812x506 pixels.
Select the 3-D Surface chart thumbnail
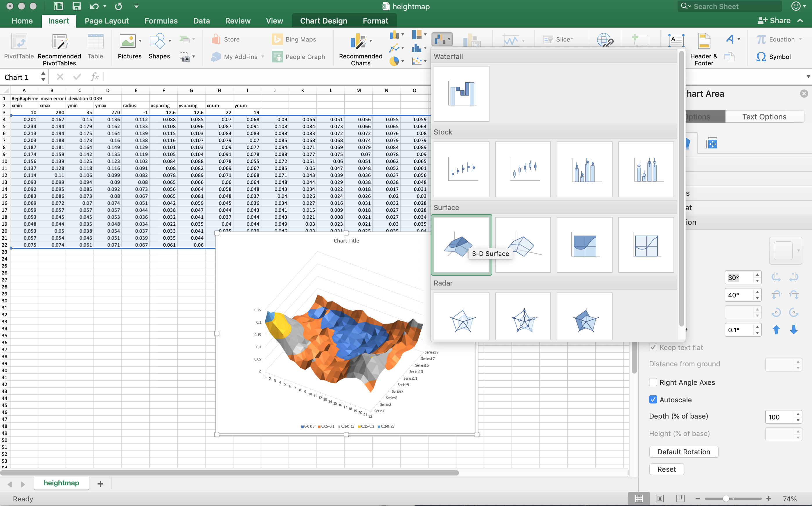point(461,245)
